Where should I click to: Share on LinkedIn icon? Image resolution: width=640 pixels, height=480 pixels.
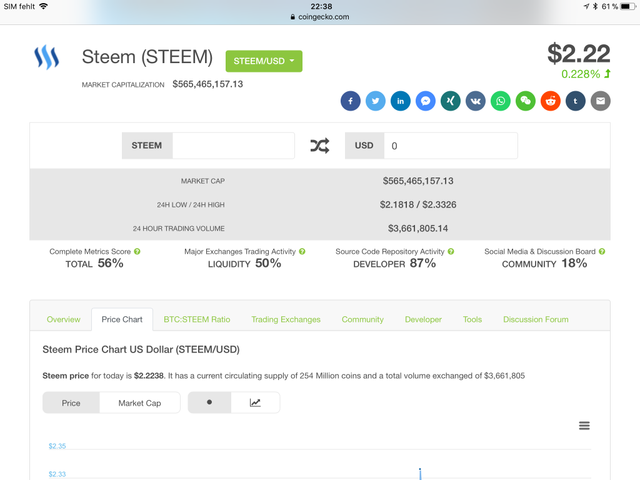tap(400, 101)
